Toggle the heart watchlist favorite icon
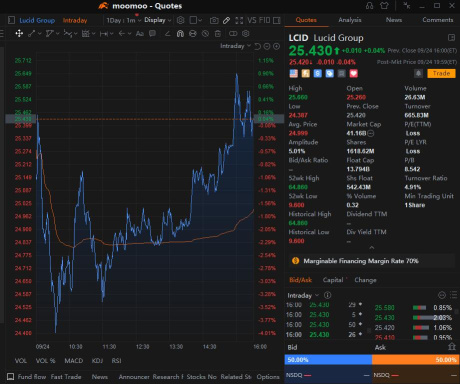 (353, 73)
